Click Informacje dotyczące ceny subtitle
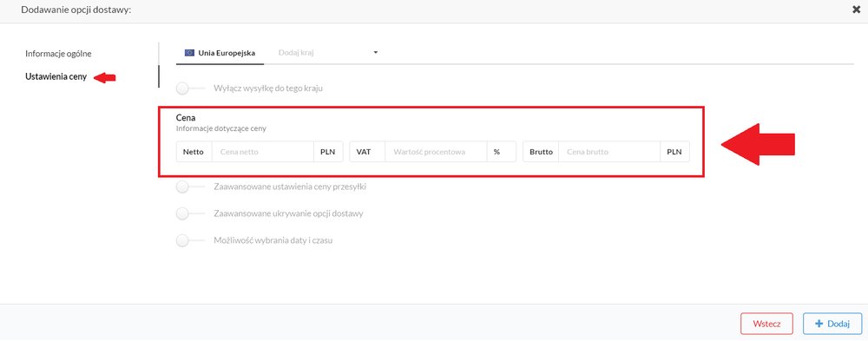Image resolution: width=868 pixels, height=341 pixels. click(220, 128)
